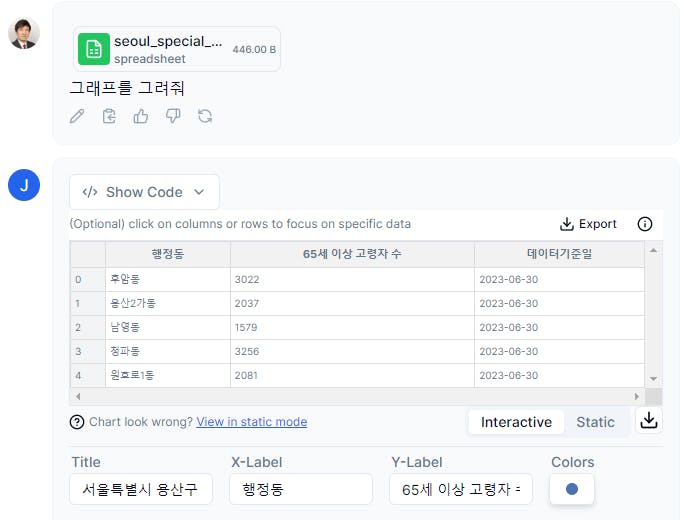
Task: Click the Y-Label input field
Action: (460, 489)
